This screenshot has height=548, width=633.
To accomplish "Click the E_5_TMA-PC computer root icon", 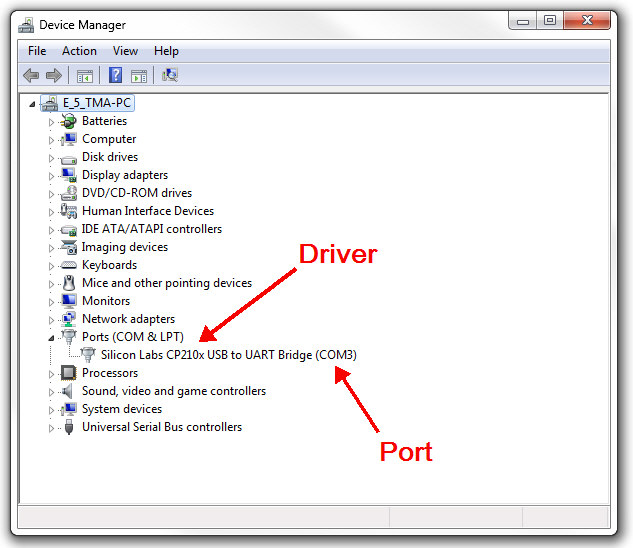I will click(50, 103).
